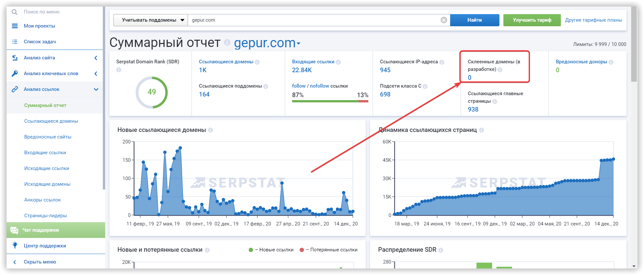
Task: Toggle Потерянные ссылки red legend item
Action: coord(329,250)
